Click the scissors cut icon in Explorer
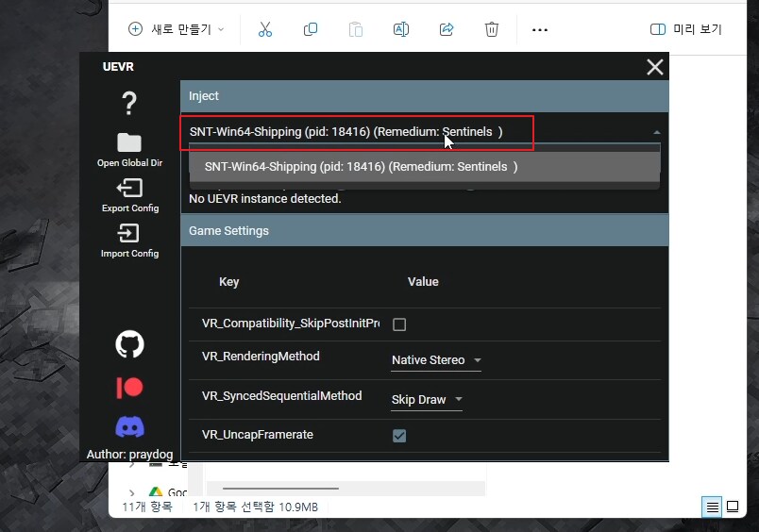 [264, 29]
